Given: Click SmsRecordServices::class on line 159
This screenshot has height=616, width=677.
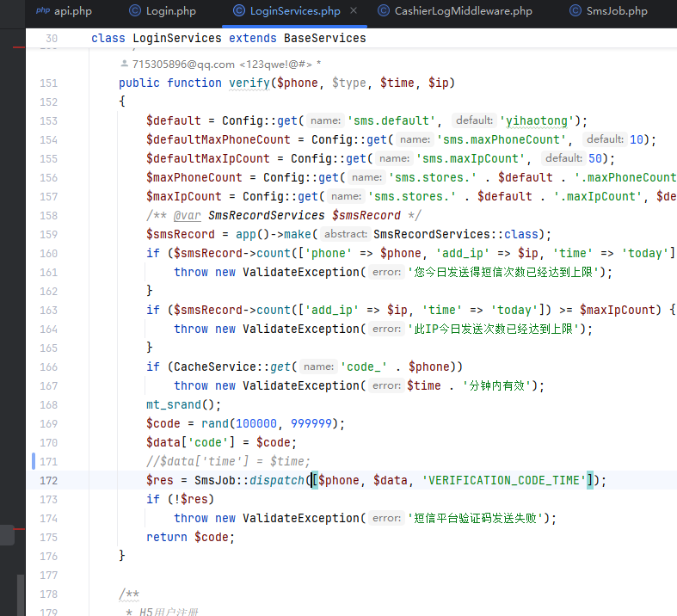Looking at the screenshot, I should tap(456, 234).
